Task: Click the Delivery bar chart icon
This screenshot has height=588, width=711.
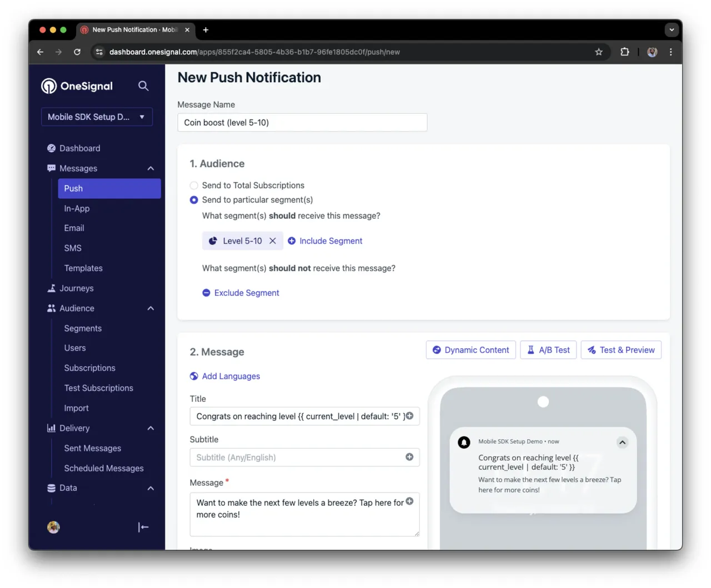Action: click(x=51, y=428)
